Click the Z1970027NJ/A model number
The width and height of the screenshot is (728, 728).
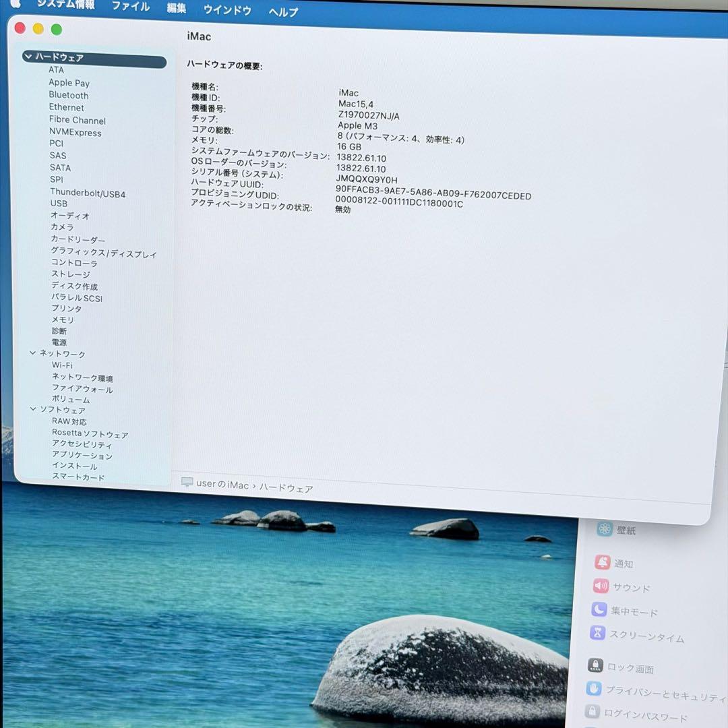[x=369, y=115]
